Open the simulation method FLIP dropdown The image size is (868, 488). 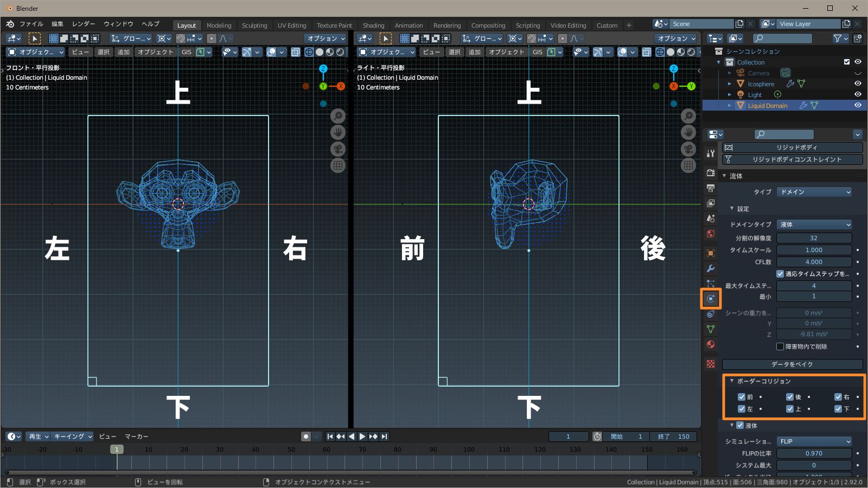click(x=814, y=441)
